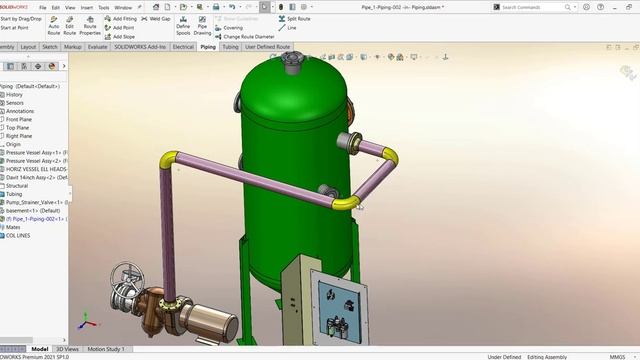
Task: Open the Edit Route tool
Action: click(69, 25)
